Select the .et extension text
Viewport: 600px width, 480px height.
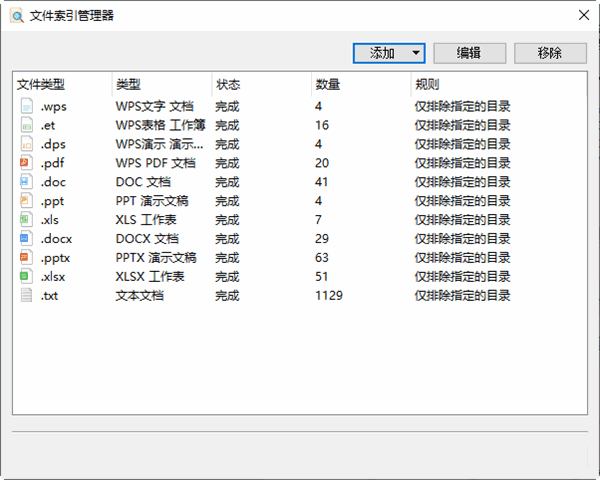48,125
